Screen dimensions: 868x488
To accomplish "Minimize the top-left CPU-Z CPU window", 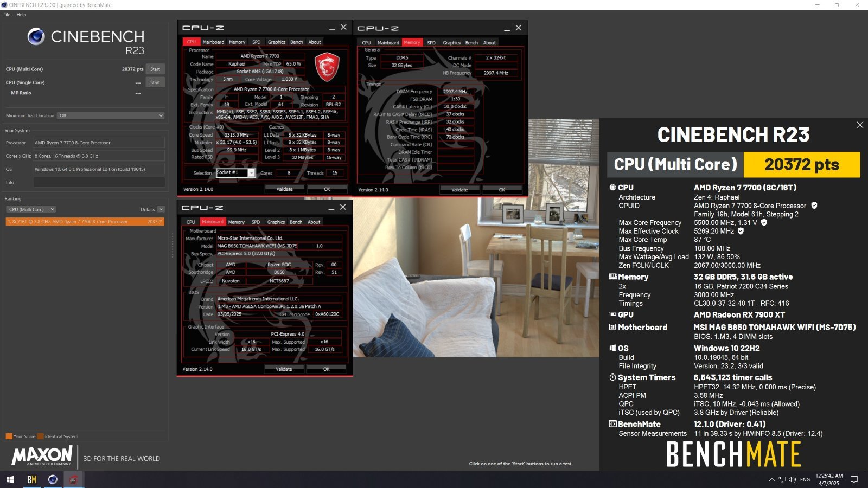I will click(332, 28).
